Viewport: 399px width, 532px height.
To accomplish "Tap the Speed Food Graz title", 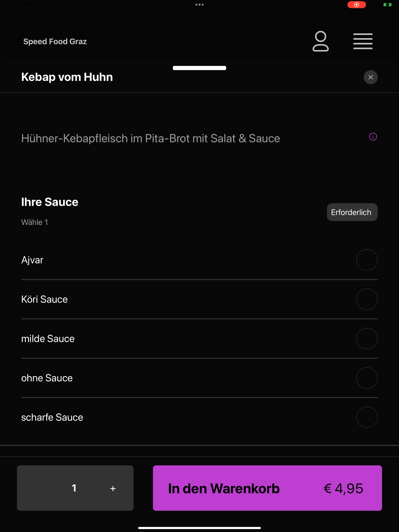I will pos(55,41).
